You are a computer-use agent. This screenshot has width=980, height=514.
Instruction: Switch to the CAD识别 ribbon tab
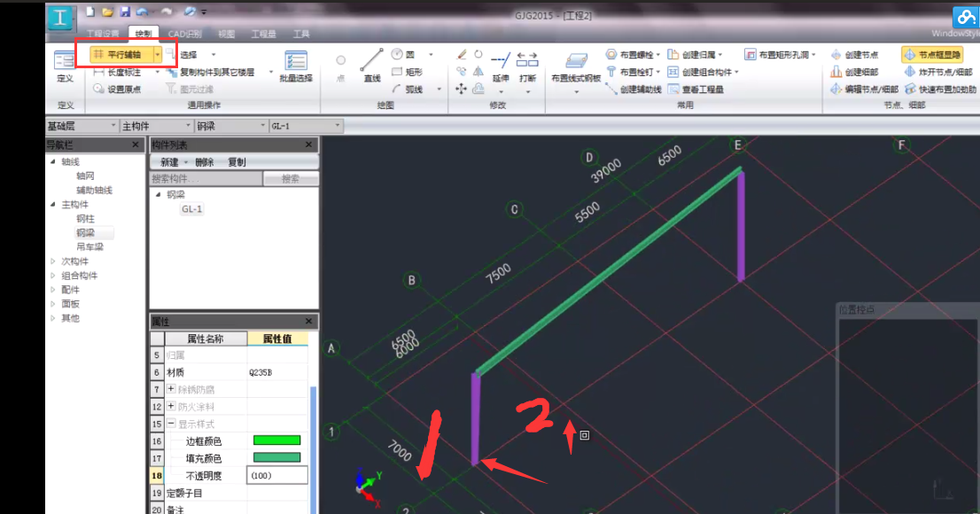(x=184, y=34)
